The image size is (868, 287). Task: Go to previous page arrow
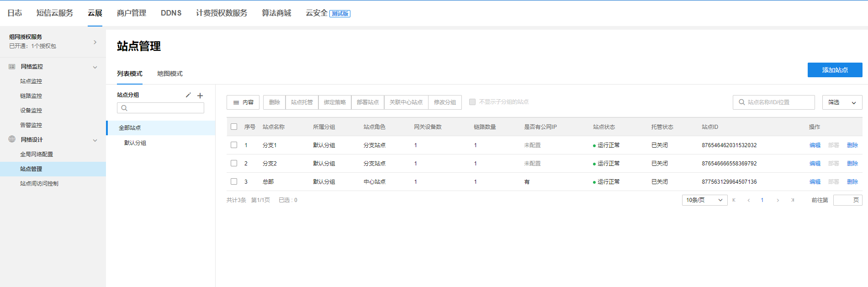pyautogui.click(x=749, y=200)
